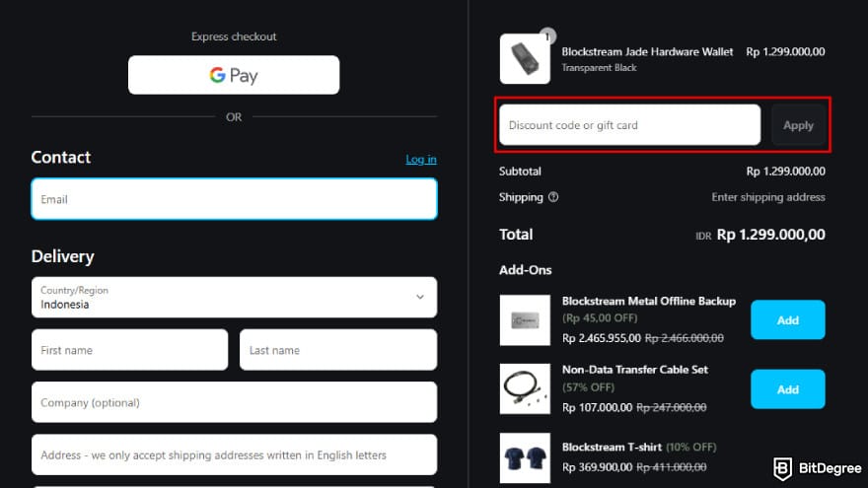
Task: Open Blockstream Jade Hardware Wallet thumbnail
Action: pyautogui.click(x=525, y=58)
